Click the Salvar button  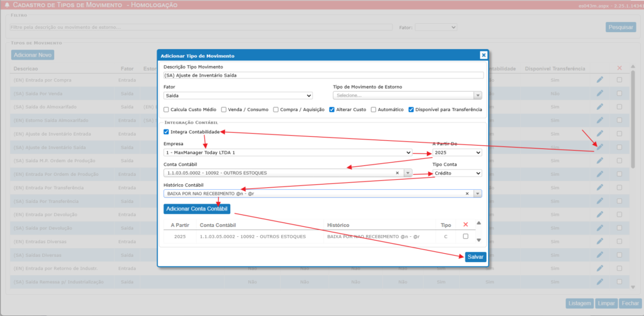tap(475, 257)
